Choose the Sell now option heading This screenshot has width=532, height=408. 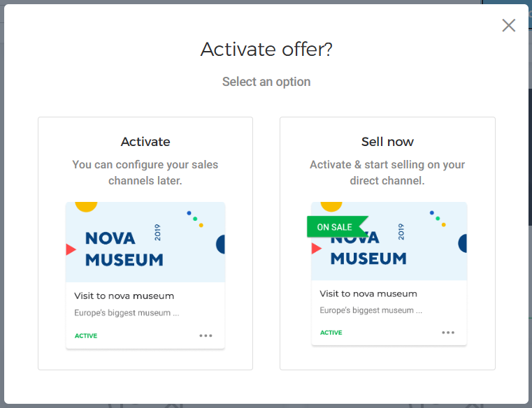387,142
